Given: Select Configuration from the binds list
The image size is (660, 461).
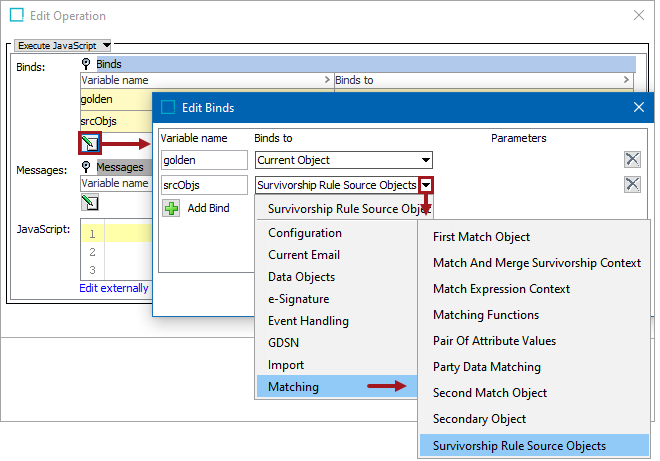Looking at the screenshot, I should point(304,233).
